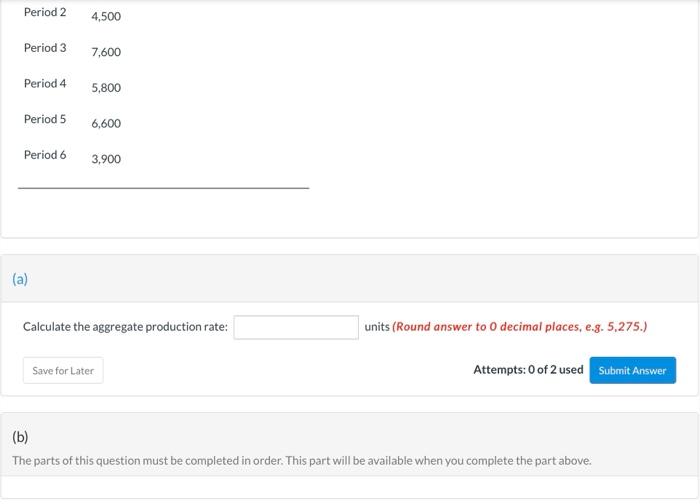Click the 'Calculate the aggregate production rate' label
The width and height of the screenshot is (700, 504).
click(x=125, y=327)
